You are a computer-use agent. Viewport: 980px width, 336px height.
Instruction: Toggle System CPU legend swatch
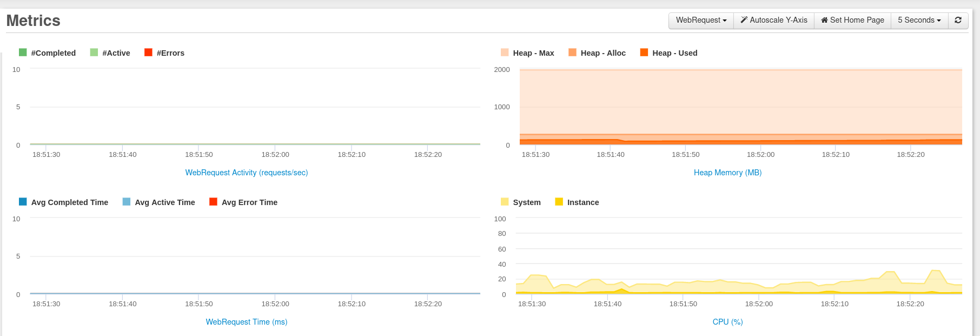pos(505,202)
